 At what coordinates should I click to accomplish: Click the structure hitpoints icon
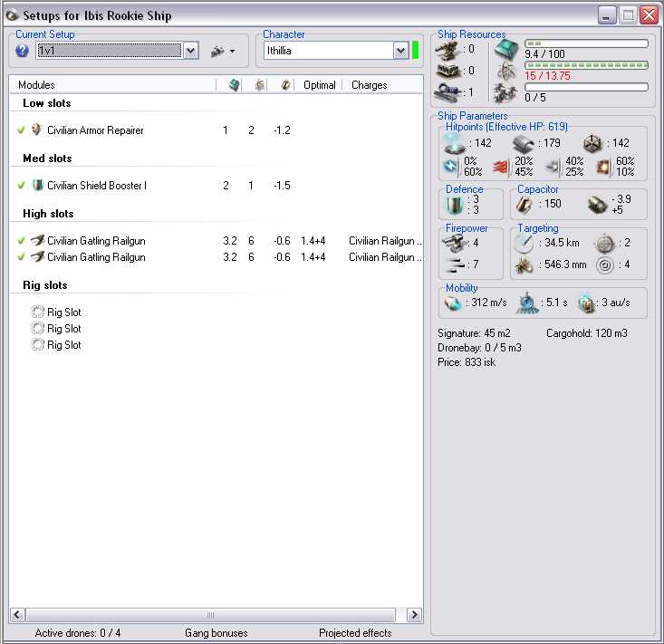(x=592, y=143)
